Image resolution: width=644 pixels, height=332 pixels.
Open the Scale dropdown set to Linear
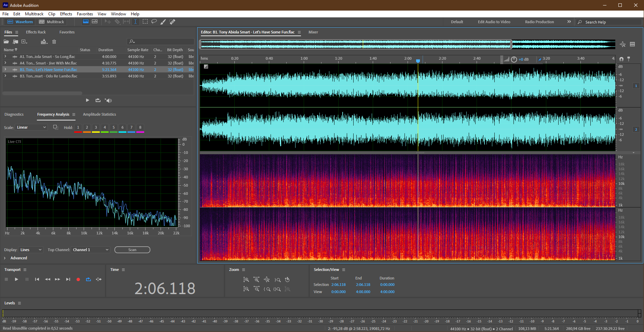(31, 127)
